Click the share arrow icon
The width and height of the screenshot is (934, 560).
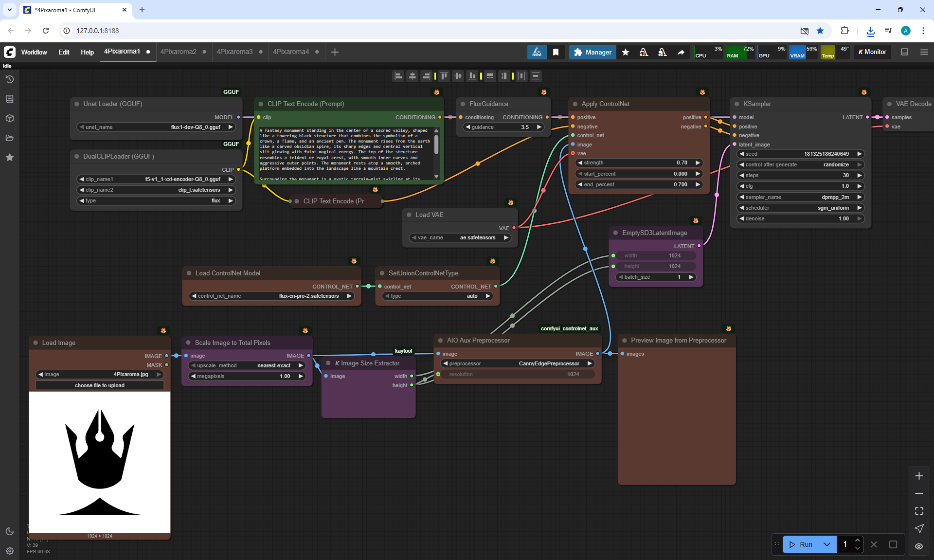(681, 52)
